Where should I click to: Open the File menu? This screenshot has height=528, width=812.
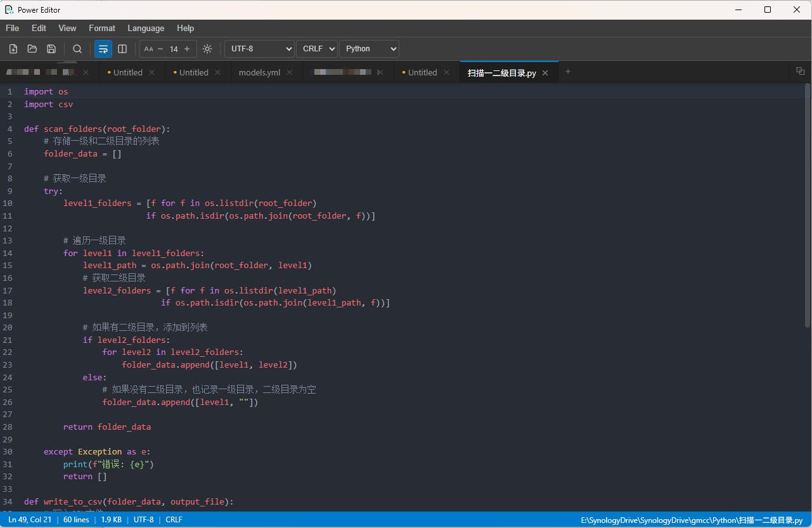tap(12, 28)
